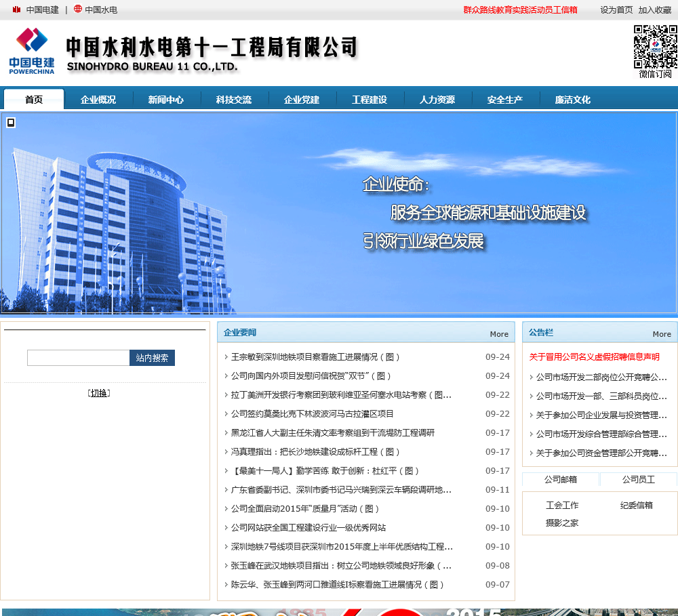
Task: Open 纪委信箱 link
Action: point(637,506)
